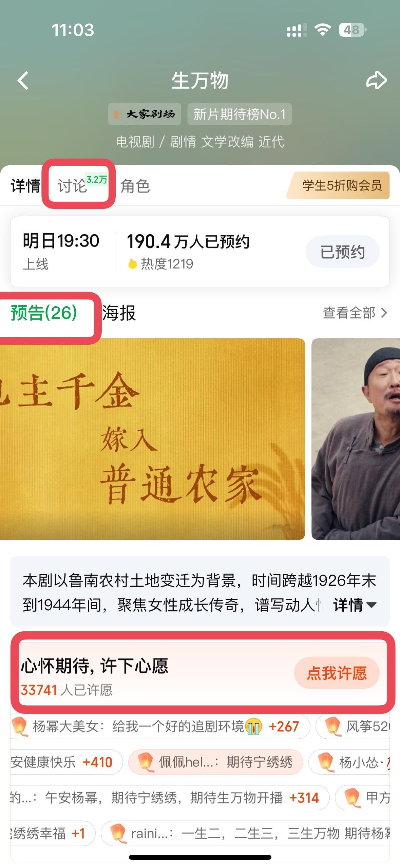Tap lantern icon on 杨幂大美女 wish

coord(19,726)
